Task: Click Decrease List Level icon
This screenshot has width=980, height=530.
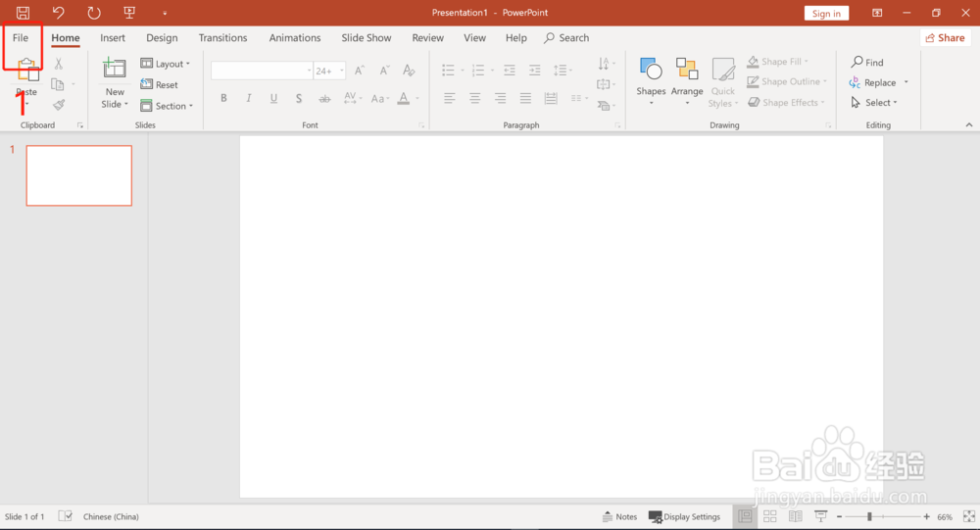Action: coord(510,70)
